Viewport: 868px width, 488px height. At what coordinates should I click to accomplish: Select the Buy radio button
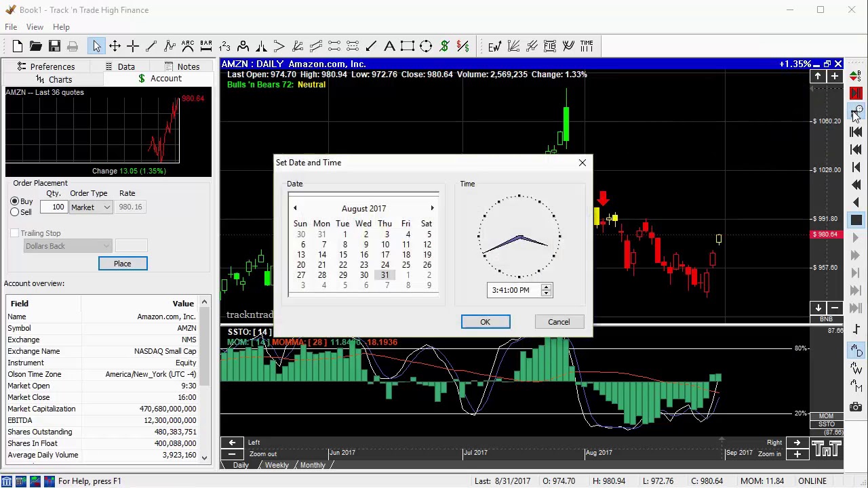click(x=15, y=201)
